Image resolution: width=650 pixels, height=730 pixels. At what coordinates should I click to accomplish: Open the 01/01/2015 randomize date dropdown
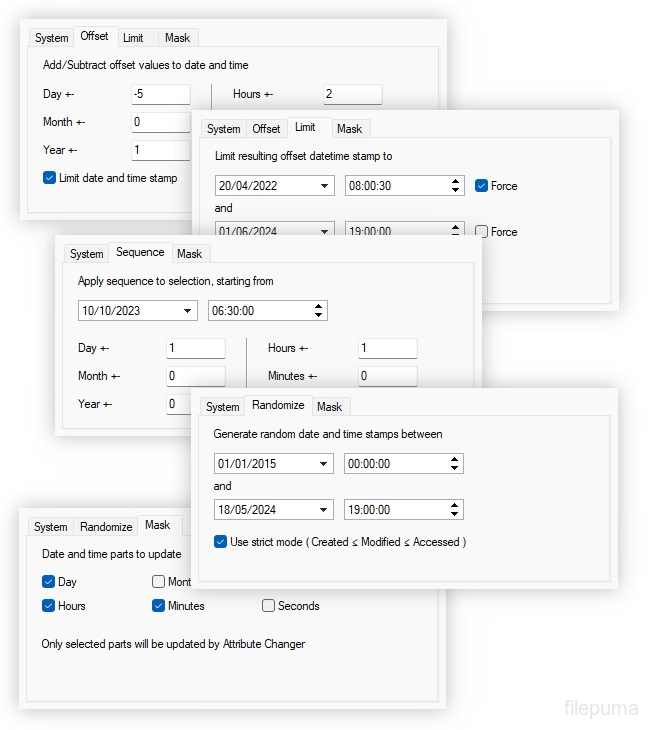tap(324, 464)
